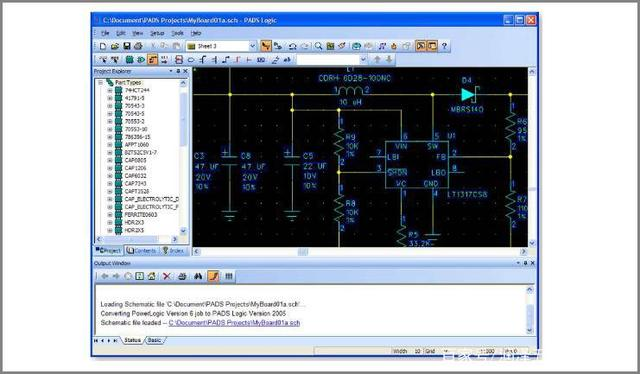
Task: Open the MyBoard01a.sch file link
Action: point(234,323)
